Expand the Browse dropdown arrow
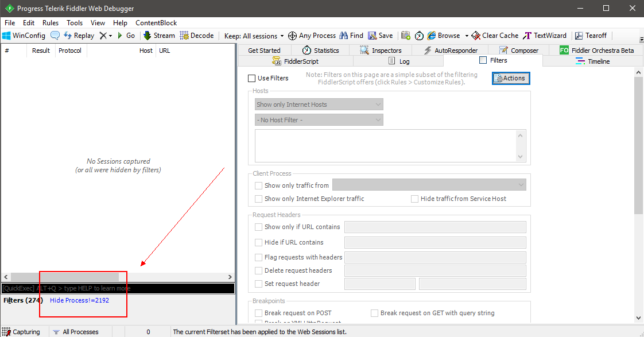Viewport: 644px width, 337px height. [467, 36]
